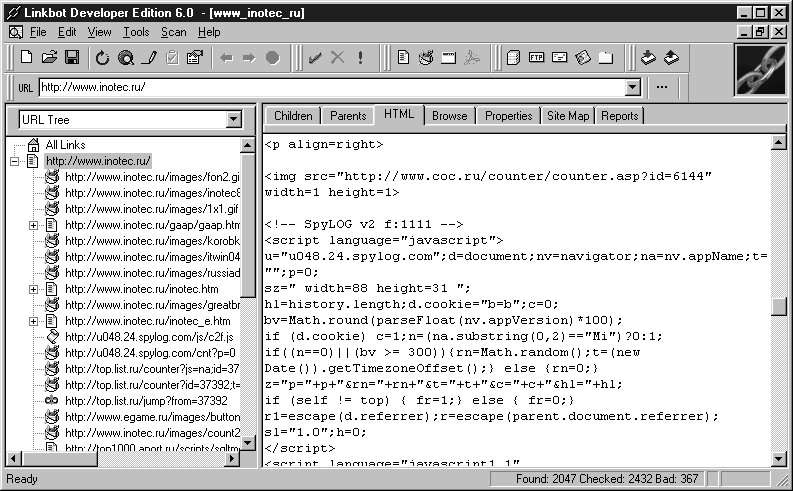Click HTML pane scroll-up arrow
Image resolution: width=793 pixels, height=491 pixels.
[x=779, y=143]
